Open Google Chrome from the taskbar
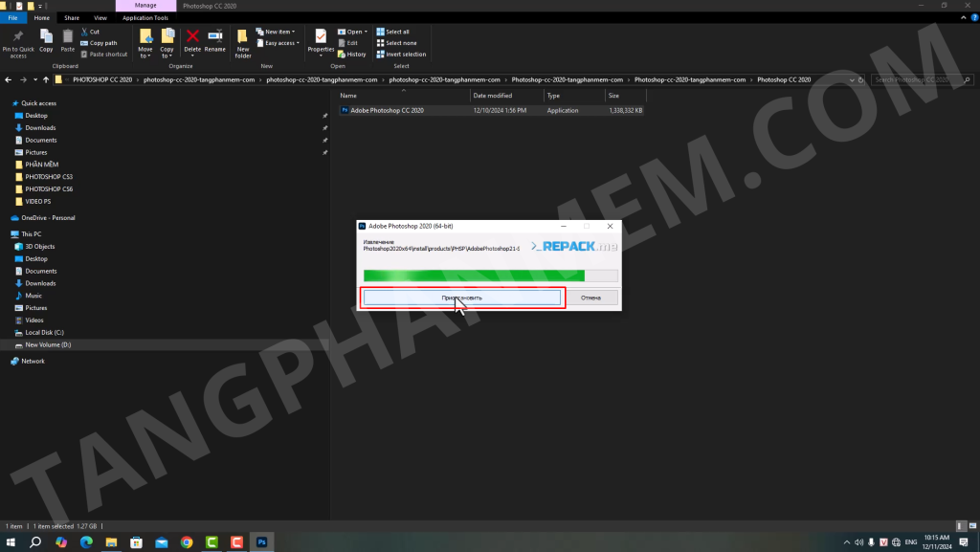The width and height of the screenshot is (980, 552). 187,541
